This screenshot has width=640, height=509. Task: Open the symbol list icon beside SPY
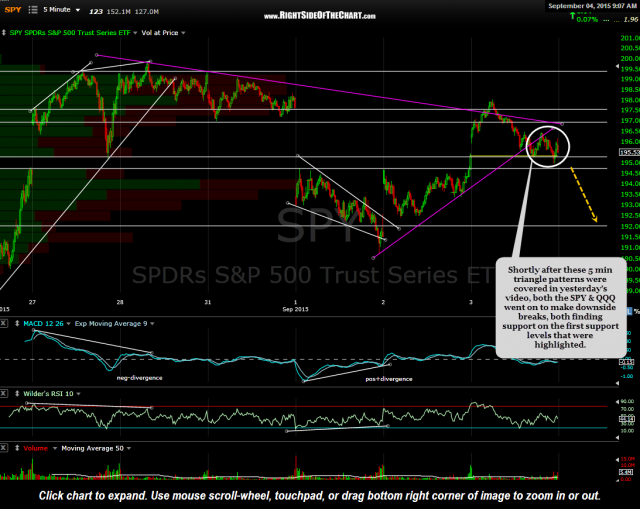point(33,10)
